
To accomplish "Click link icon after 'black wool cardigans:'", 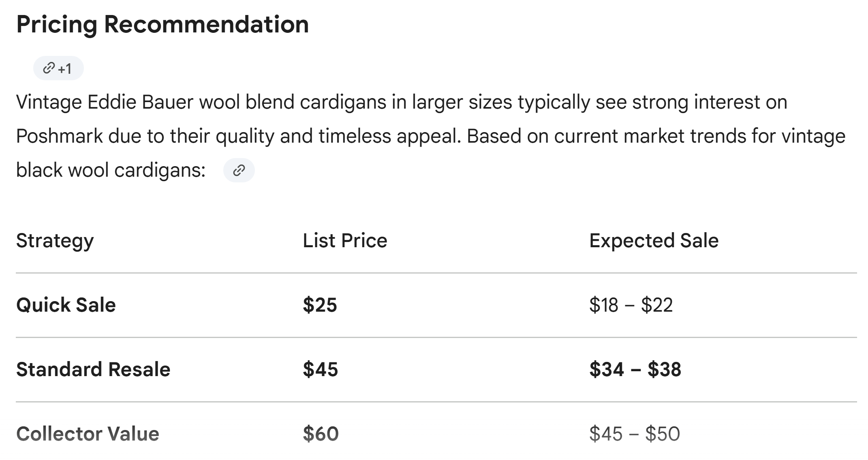I will [239, 170].
